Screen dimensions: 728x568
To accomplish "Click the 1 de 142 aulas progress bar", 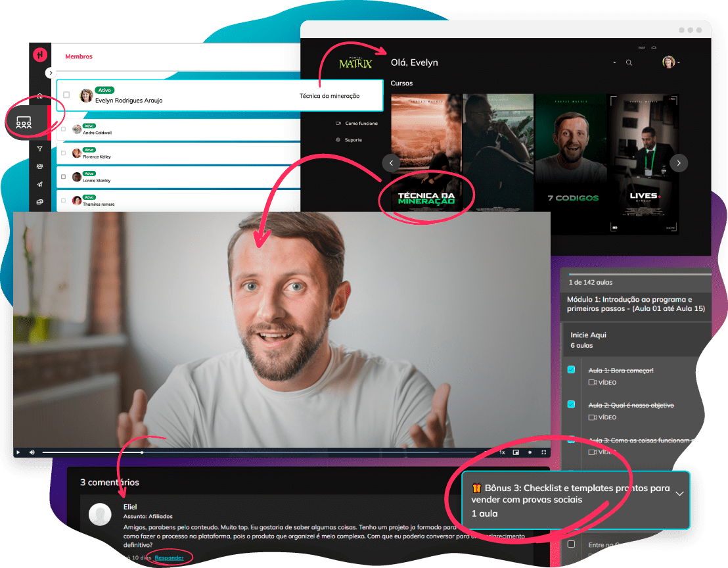I will pos(640,274).
